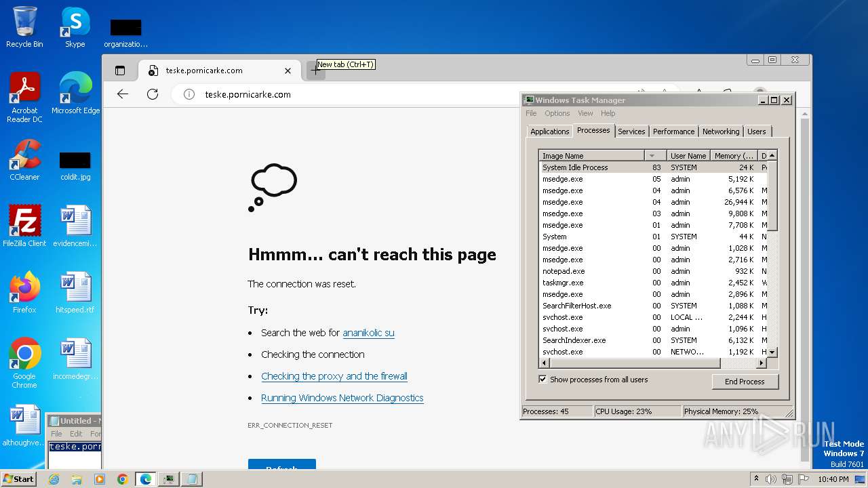Click the ananikolic su search link

(368, 333)
